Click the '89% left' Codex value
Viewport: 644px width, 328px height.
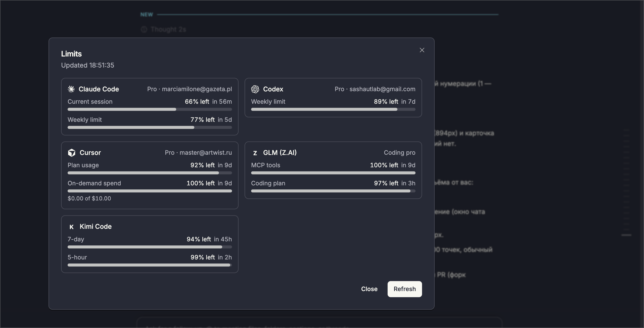[x=386, y=102]
